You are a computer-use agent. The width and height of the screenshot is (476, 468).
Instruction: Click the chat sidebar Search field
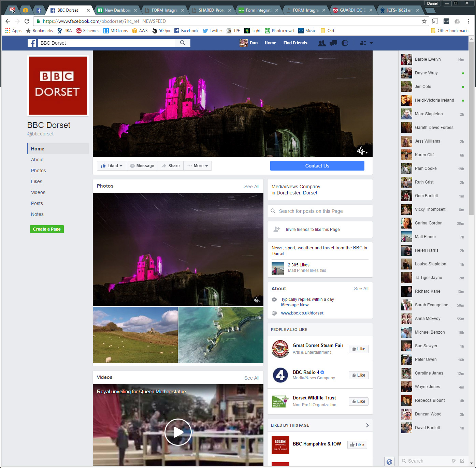click(x=424, y=461)
